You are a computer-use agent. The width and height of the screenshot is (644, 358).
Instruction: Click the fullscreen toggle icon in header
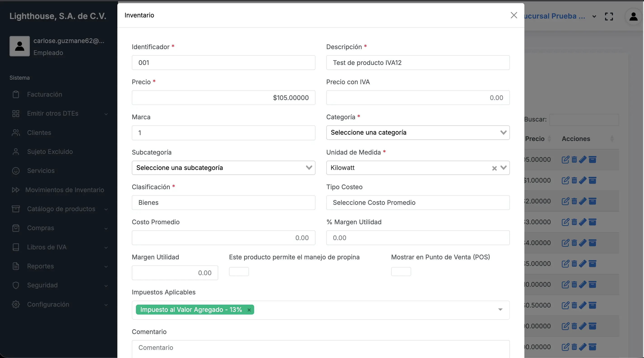click(x=609, y=17)
